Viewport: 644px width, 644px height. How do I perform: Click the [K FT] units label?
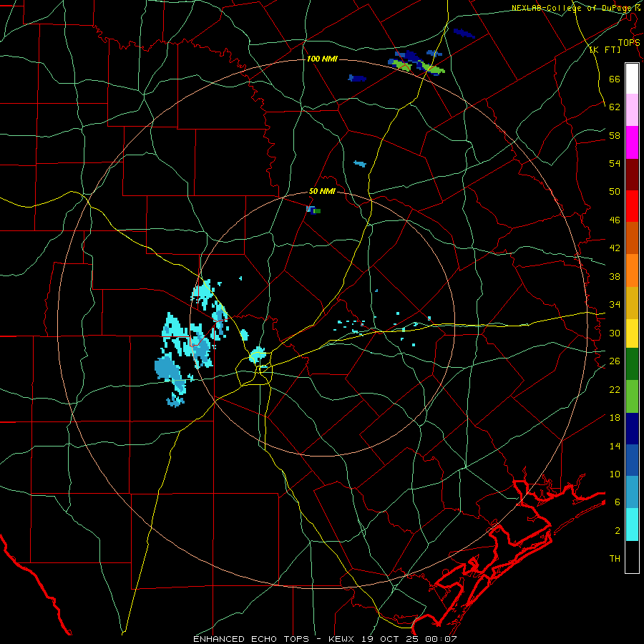605,49
